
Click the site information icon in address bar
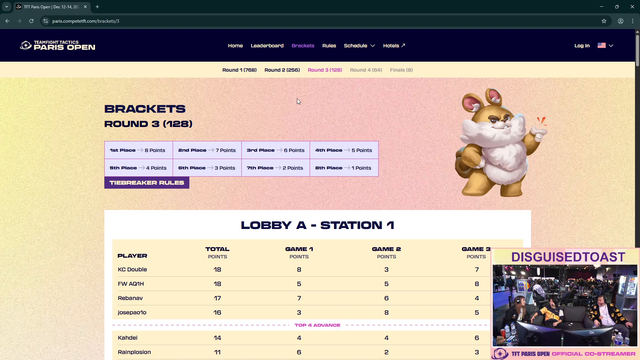(46, 21)
